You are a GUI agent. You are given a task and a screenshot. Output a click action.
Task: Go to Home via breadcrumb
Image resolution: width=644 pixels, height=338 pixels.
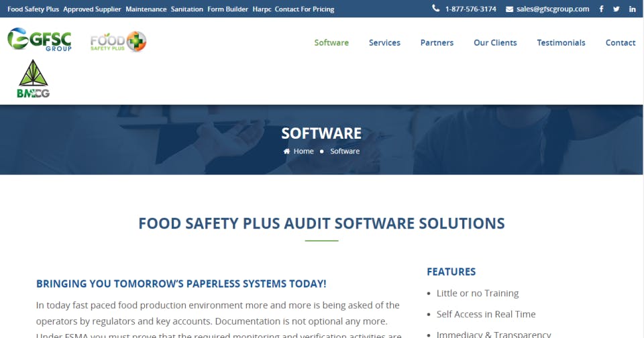click(303, 151)
